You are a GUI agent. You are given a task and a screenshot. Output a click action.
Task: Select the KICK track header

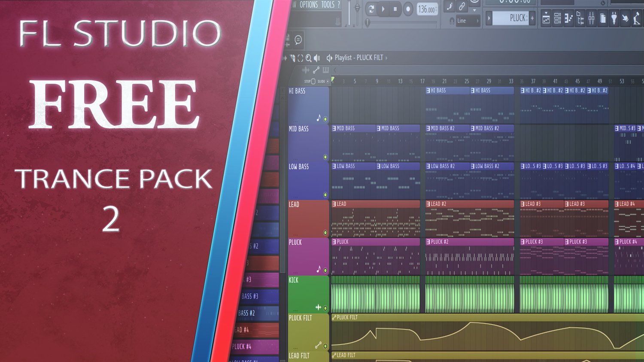tap(308, 294)
